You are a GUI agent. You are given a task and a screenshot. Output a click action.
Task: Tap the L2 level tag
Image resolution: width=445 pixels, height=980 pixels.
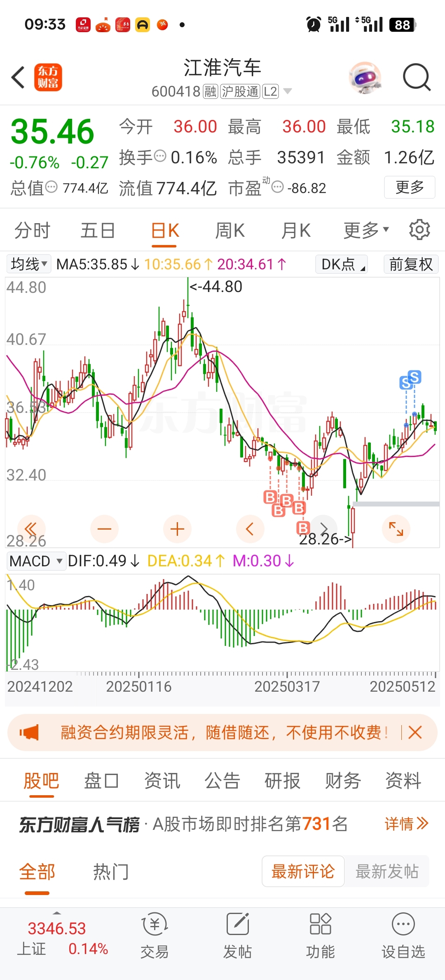coord(271,91)
